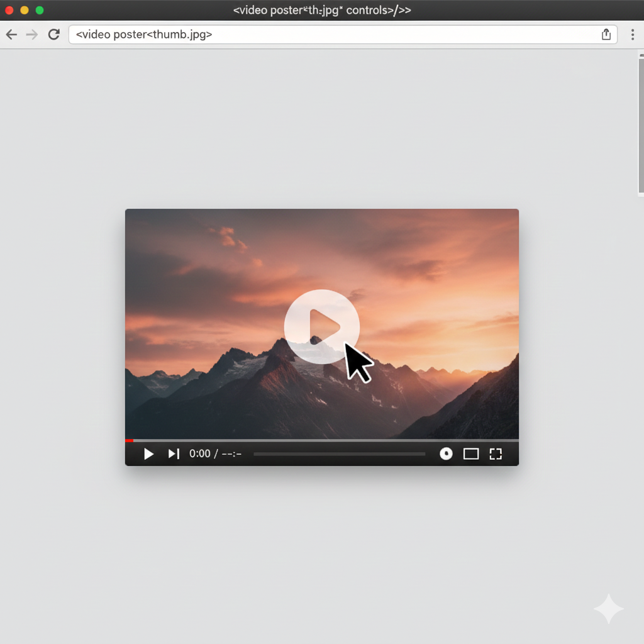Enter fullscreen using the fullscreen icon
Image resolution: width=644 pixels, height=644 pixels.
pos(496,453)
